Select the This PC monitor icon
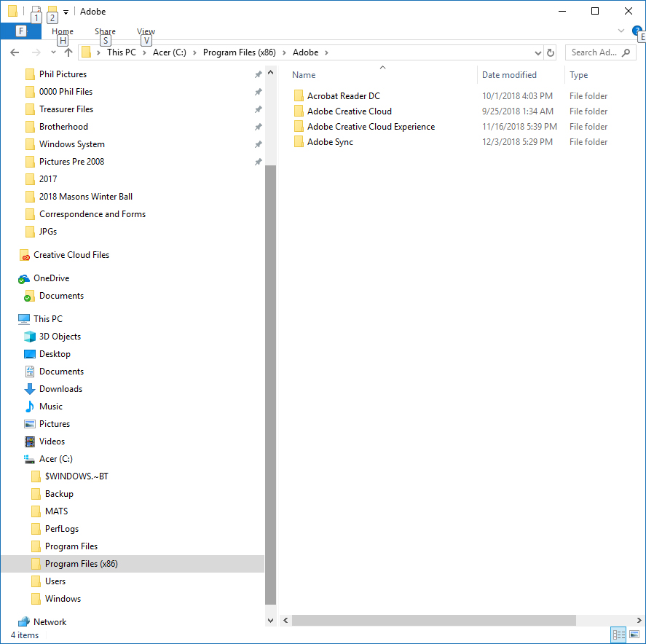The height and width of the screenshot is (644, 646). coord(24,319)
